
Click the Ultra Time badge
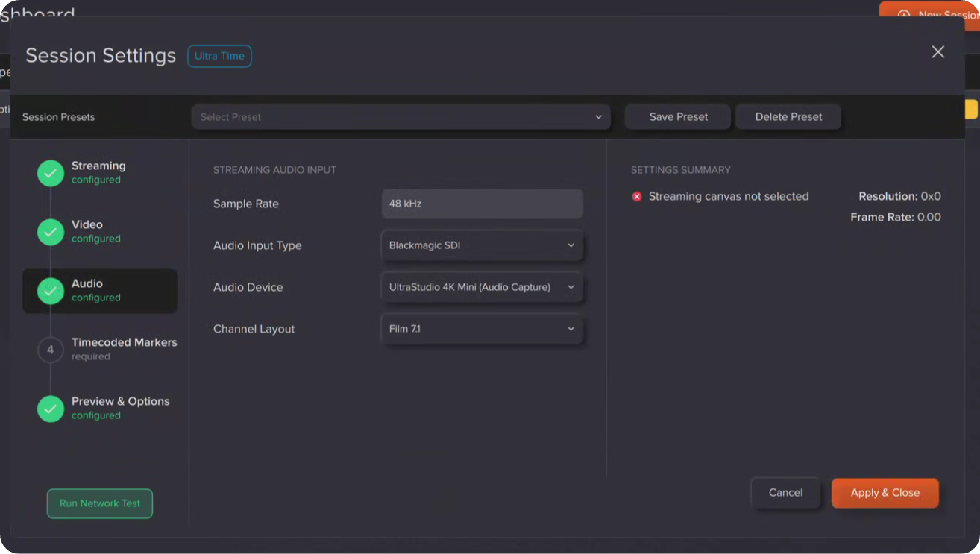tap(219, 56)
